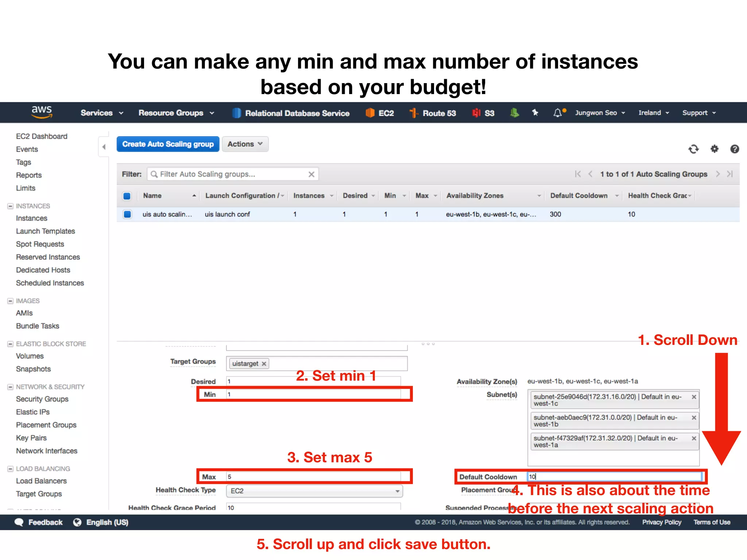The height and width of the screenshot is (560, 747).
Task: Click Create Auto Scaling group button
Action: [x=168, y=144]
